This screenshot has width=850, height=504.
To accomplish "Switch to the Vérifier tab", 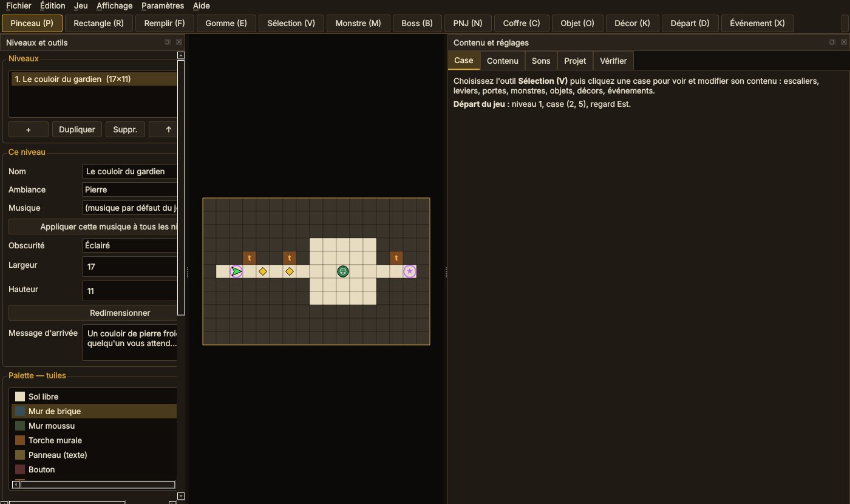I will (613, 61).
